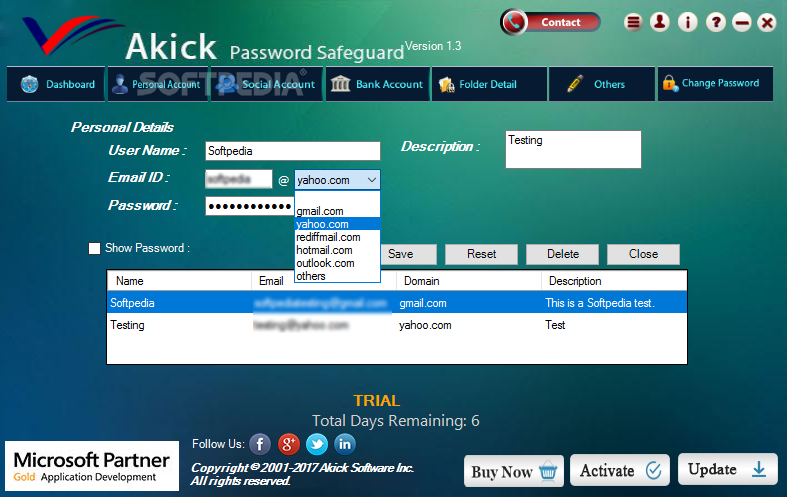Open the user profile icon

click(660, 22)
